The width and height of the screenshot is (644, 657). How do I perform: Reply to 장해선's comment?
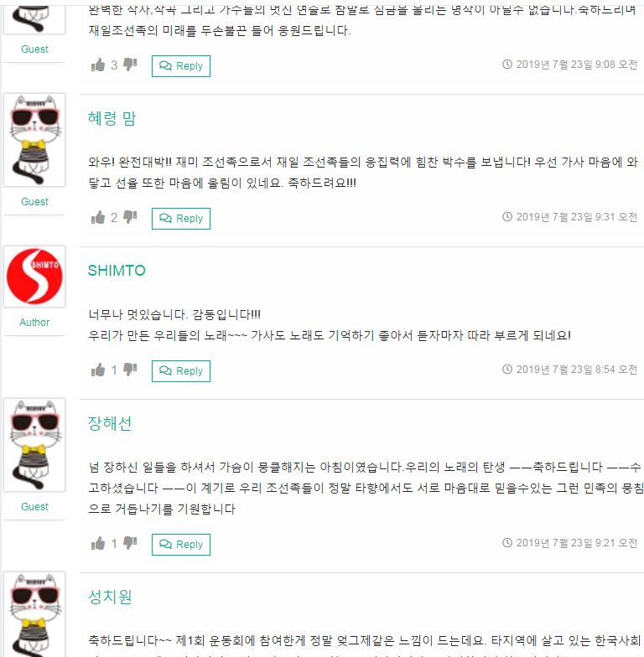181,545
